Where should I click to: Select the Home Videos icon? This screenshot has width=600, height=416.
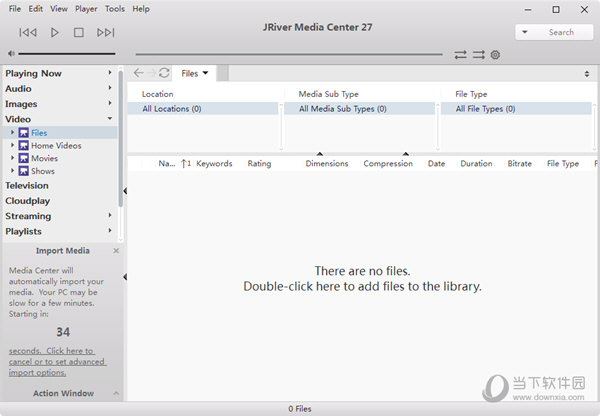(23, 145)
